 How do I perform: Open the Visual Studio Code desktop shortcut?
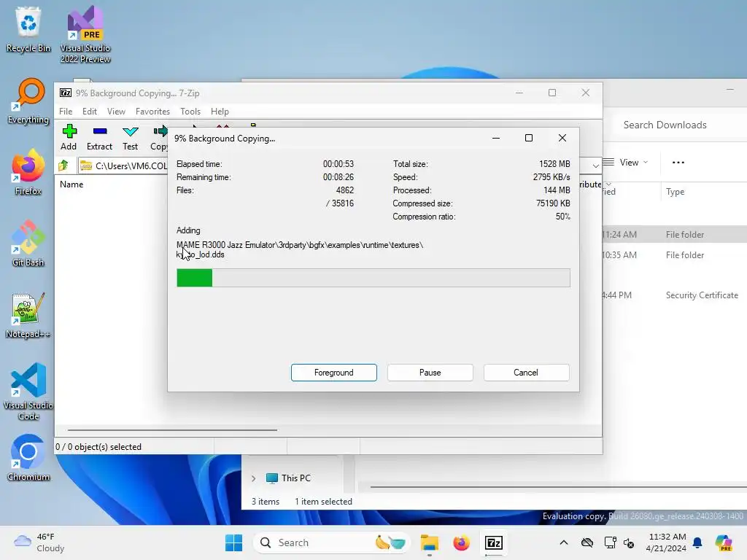[x=28, y=392]
